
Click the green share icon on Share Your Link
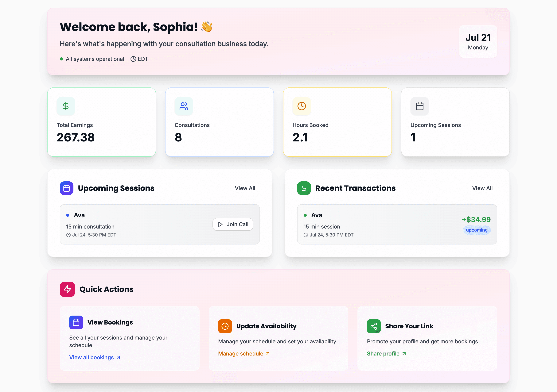374,326
